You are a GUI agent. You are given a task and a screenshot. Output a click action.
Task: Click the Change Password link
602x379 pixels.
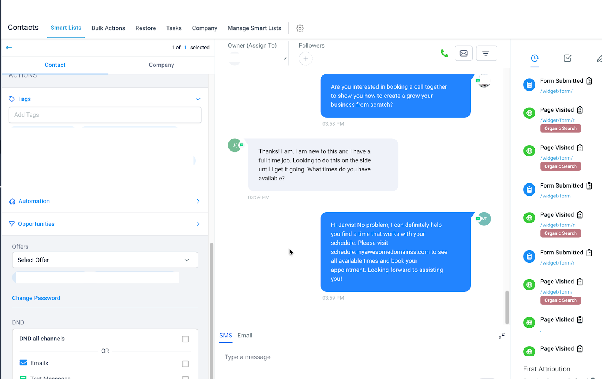(36, 298)
